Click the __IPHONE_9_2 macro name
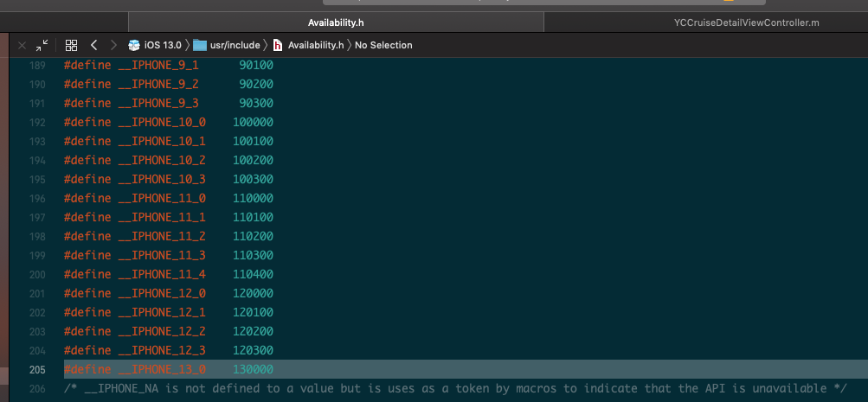 point(158,84)
